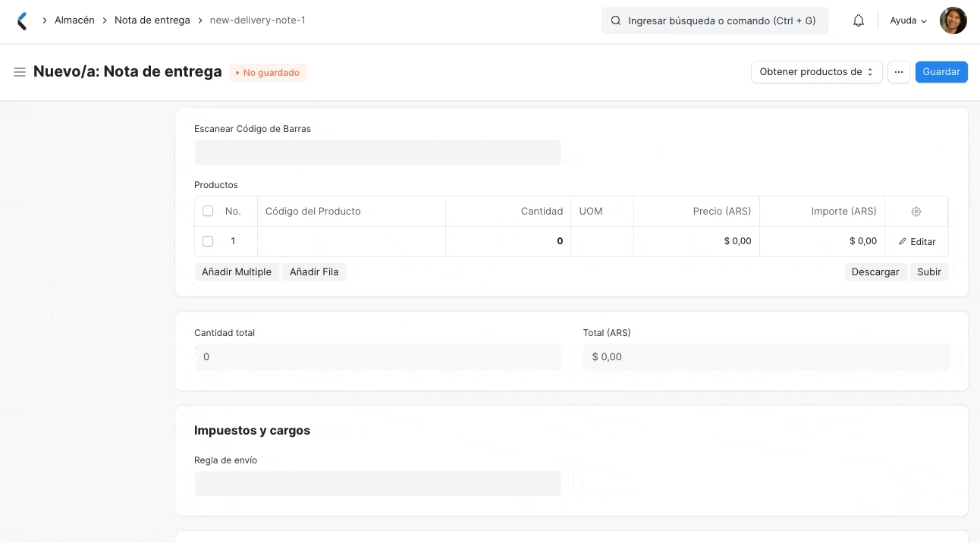Focus the search or command bar
980x543 pixels.
pos(715,21)
